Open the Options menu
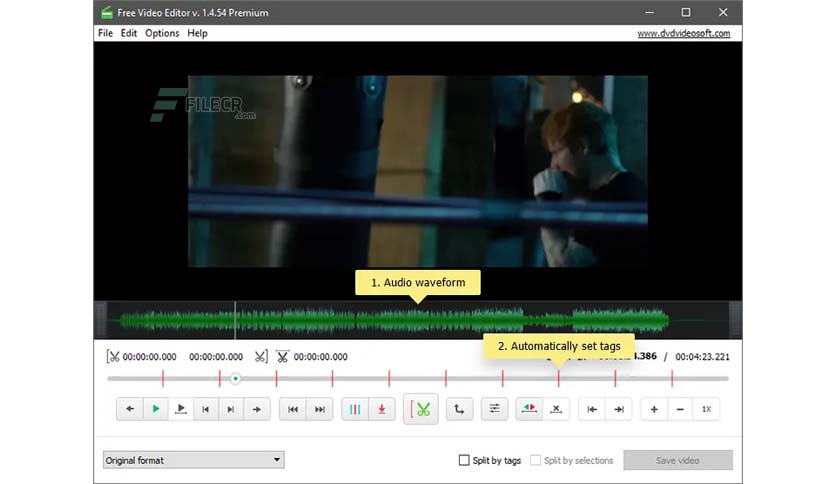Image resolution: width=836 pixels, height=484 pixels. tap(162, 33)
